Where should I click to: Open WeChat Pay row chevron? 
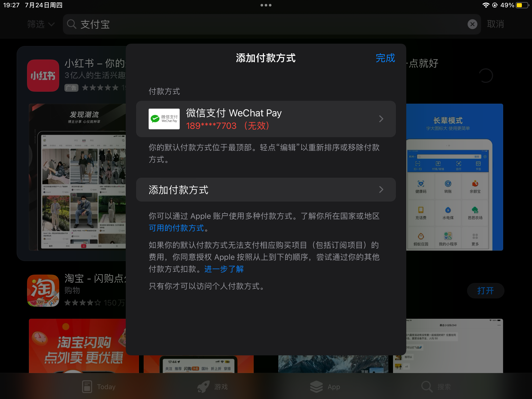click(x=381, y=119)
